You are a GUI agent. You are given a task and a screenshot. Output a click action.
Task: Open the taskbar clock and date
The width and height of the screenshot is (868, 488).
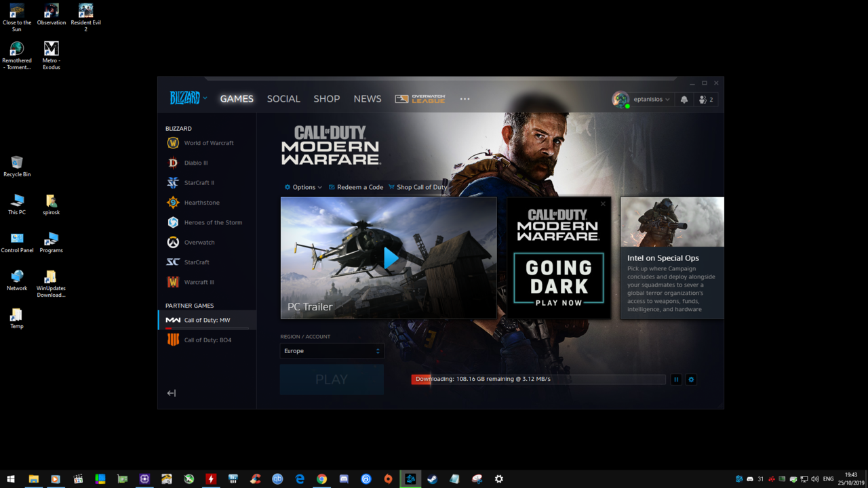click(851, 479)
